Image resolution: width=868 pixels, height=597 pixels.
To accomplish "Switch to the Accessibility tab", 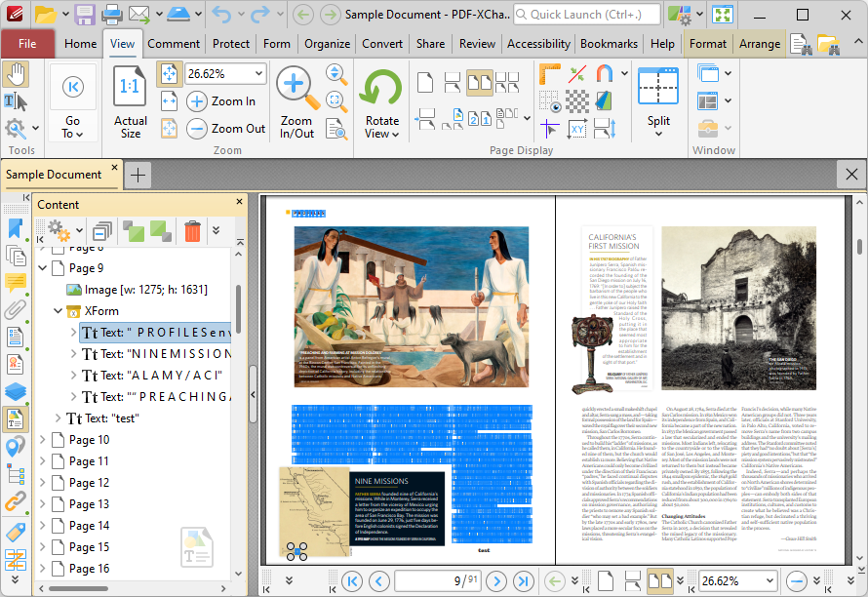I will [538, 44].
